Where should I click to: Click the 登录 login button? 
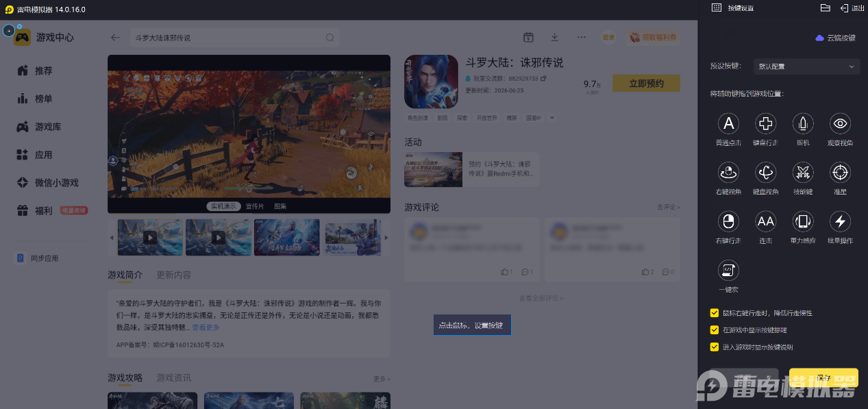(x=608, y=38)
